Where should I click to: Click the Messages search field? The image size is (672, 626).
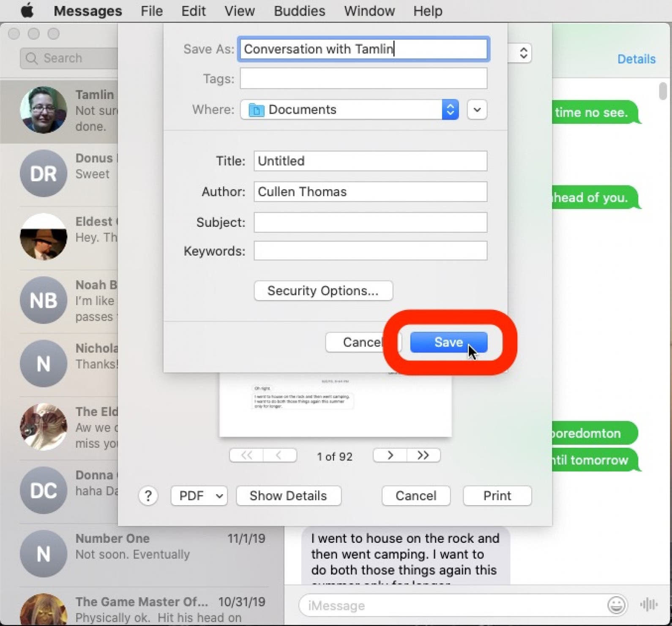(x=69, y=58)
